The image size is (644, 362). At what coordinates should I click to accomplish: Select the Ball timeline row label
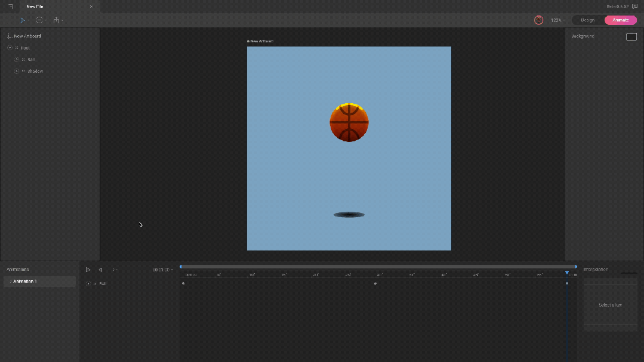(103, 284)
